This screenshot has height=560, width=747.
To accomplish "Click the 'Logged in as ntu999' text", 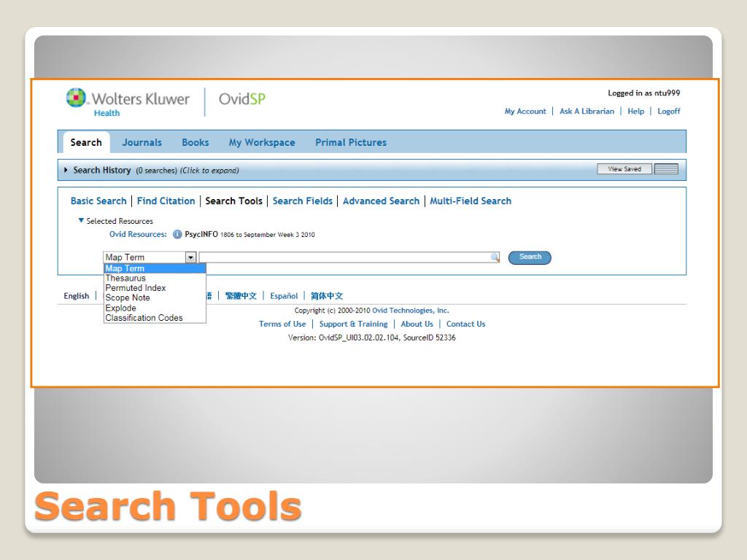I will pyautogui.click(x=644, y=93).
